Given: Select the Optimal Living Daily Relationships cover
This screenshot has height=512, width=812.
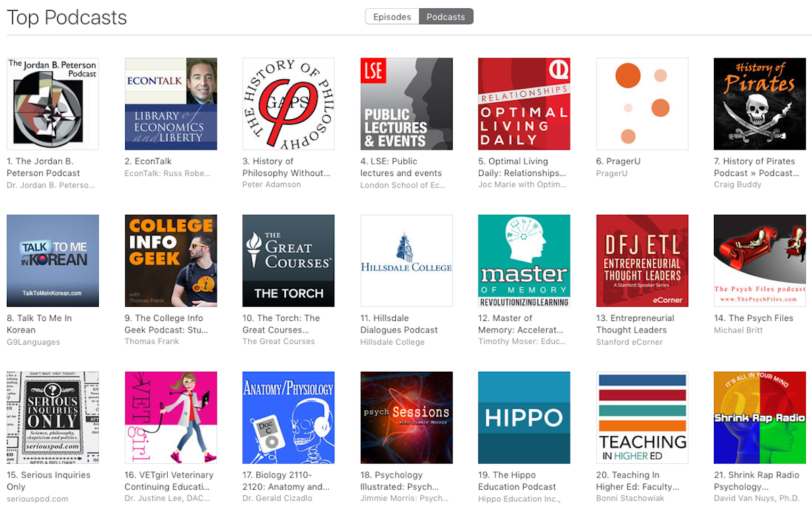Looking at the screenshot, I should click(x=524, y=104).
